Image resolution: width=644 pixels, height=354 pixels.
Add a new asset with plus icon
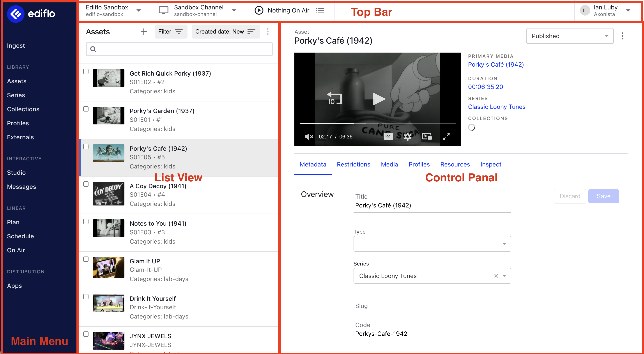[x=143, y=32]
